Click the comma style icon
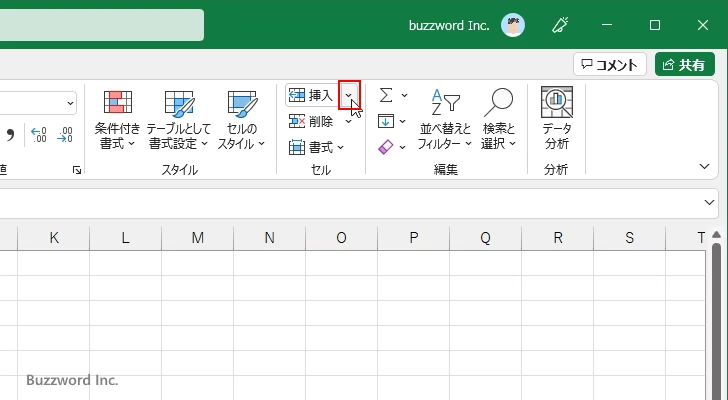This screenshot has width=728, height=400. [10, 135]
